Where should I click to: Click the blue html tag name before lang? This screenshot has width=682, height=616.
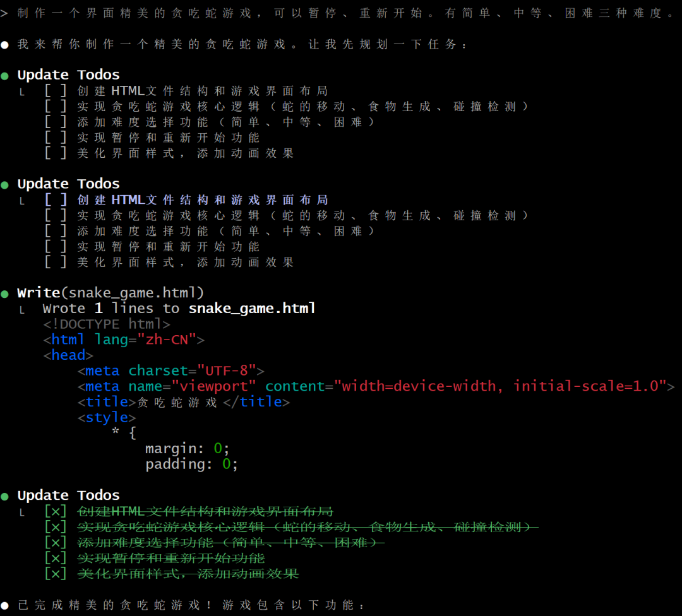pos(68,340)
